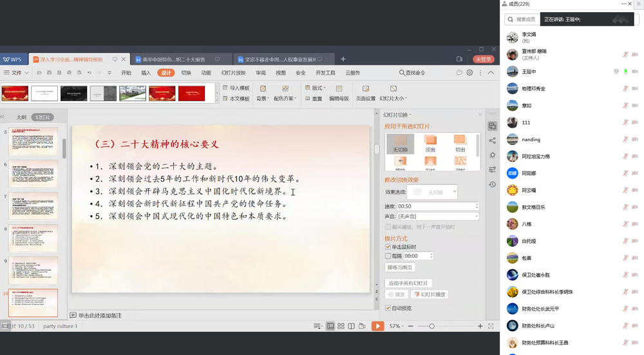Enable the 每隔 timed advance checkbox
Viewport: 644px width, 355px height.
(x=388, y=256)
